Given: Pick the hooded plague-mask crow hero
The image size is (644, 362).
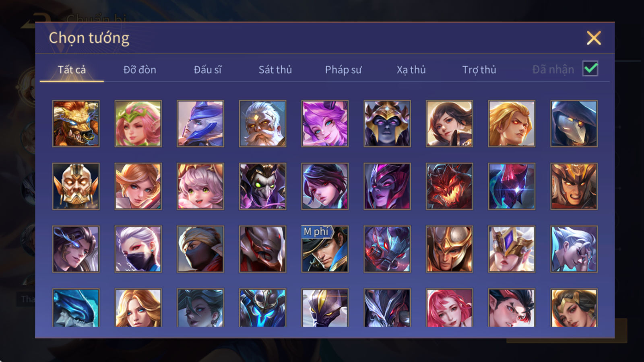Looking at the screenshot, I should pos(574,123).
